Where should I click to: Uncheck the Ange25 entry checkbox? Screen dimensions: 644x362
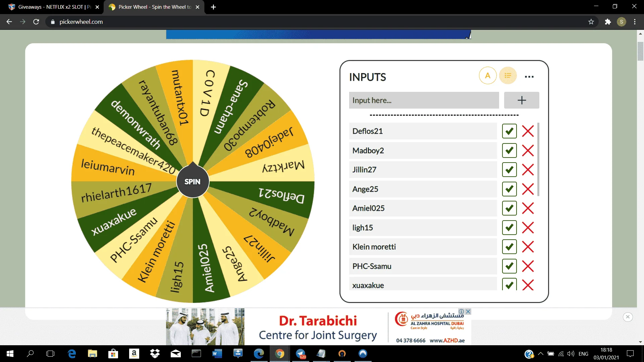[x=509, y=189]
